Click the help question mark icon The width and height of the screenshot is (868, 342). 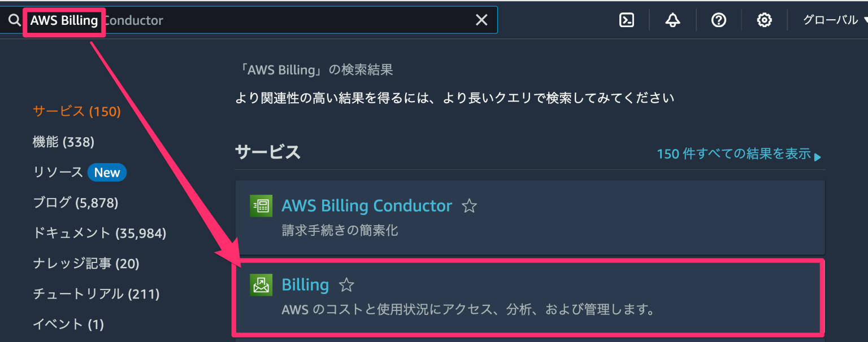click(x=718, y=19)
